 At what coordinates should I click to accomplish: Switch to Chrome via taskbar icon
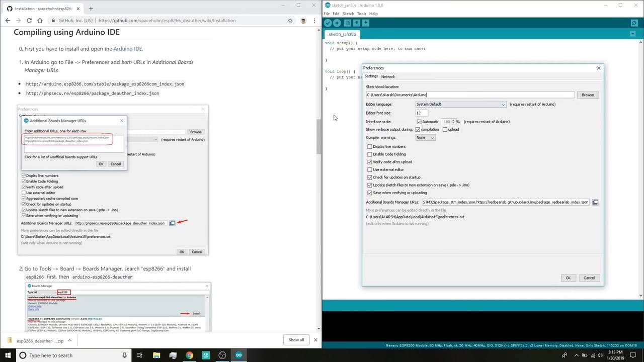click(189, 355)
